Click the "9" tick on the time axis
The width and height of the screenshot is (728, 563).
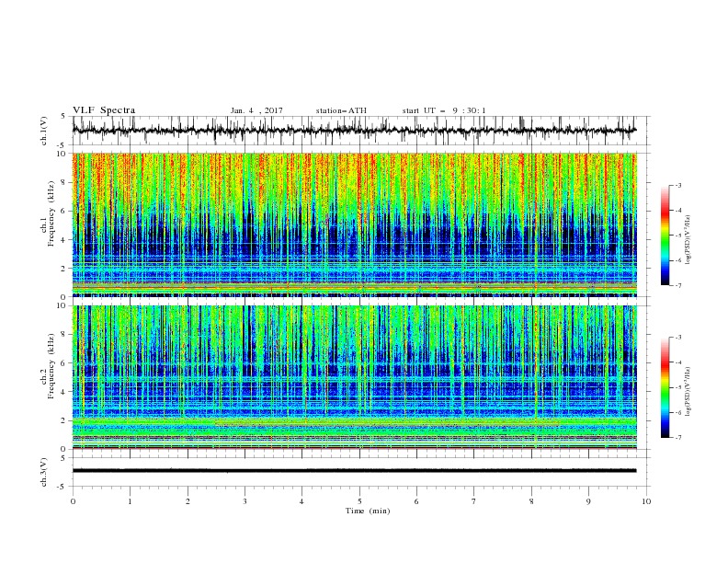pyautogui.click(x=588, y=501)
